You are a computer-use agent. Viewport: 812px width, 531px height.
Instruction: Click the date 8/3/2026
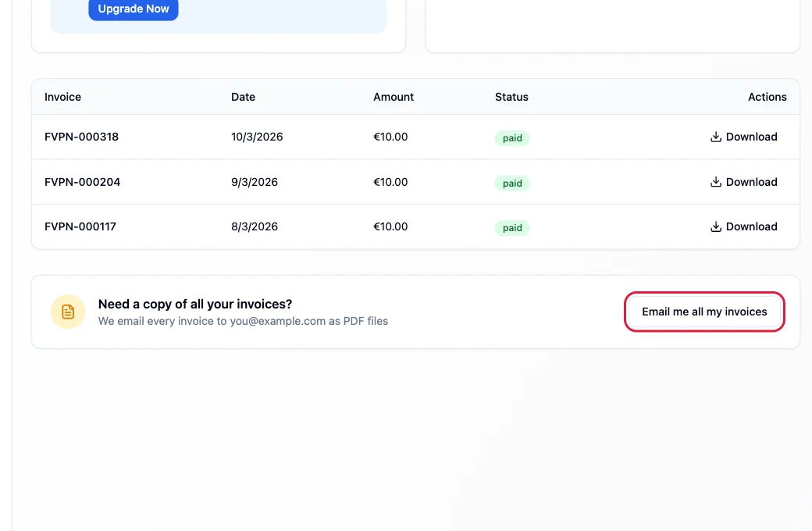(x=255, y=226)
